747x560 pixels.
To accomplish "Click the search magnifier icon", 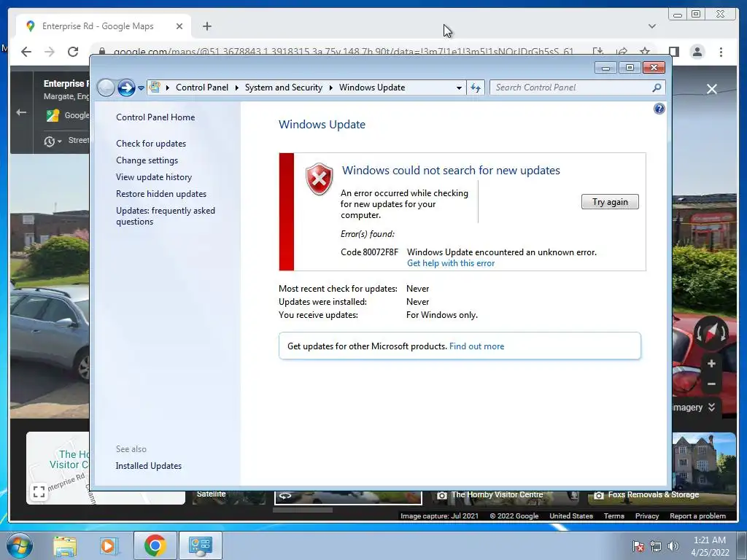I will pos(657,87).
